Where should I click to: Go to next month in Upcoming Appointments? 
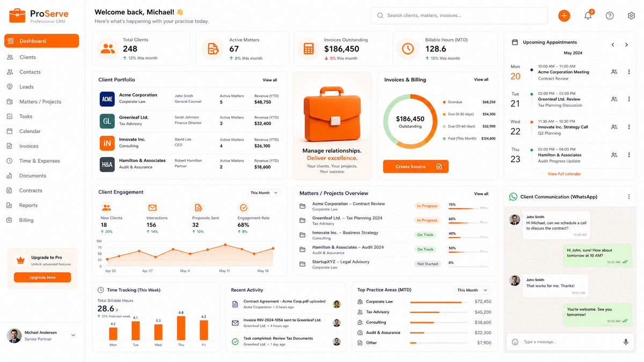626,45
